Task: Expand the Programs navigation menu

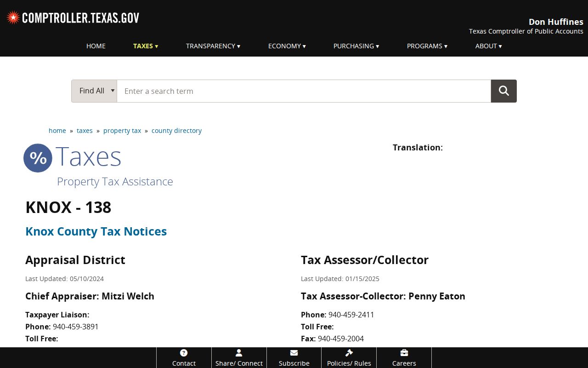Action: pos(427,46)
